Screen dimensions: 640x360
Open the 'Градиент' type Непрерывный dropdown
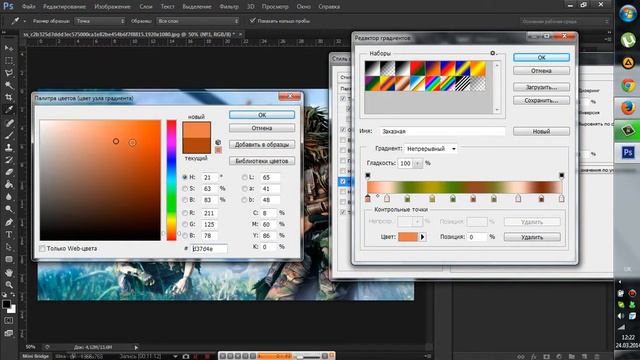pyautogui.click(x=431, y=149)
